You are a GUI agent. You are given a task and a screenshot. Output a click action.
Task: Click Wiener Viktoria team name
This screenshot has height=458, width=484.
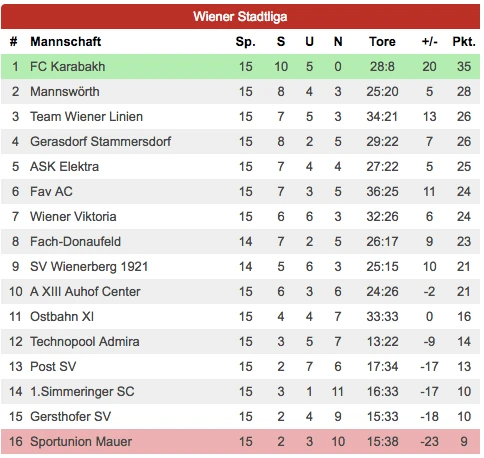(x=73, y=216)
